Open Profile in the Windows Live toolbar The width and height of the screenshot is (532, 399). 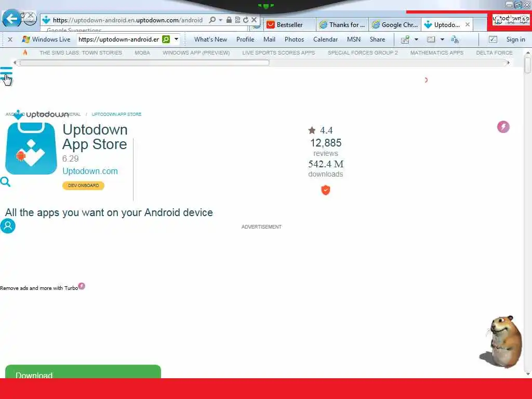[245, 39]
